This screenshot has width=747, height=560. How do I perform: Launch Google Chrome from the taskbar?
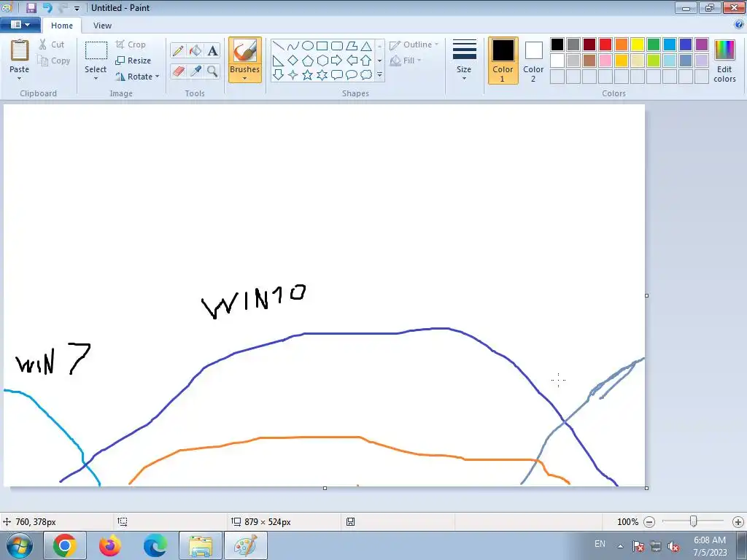(x=65, y=545)
